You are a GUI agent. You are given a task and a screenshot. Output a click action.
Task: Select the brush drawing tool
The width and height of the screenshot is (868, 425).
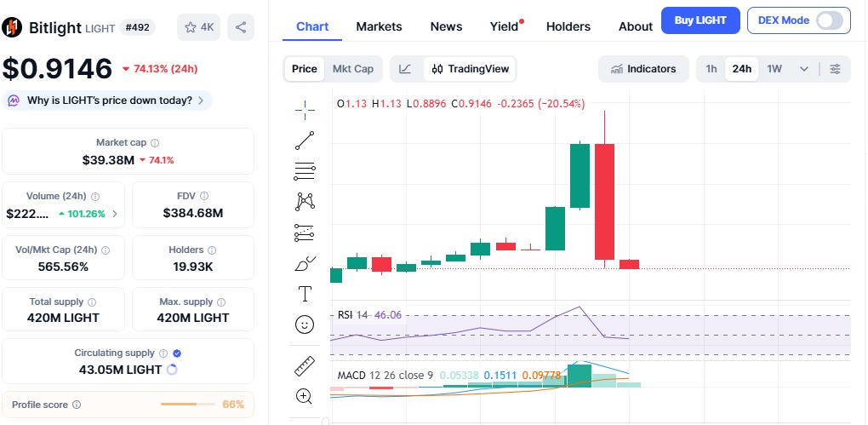(x=305, y=264)
